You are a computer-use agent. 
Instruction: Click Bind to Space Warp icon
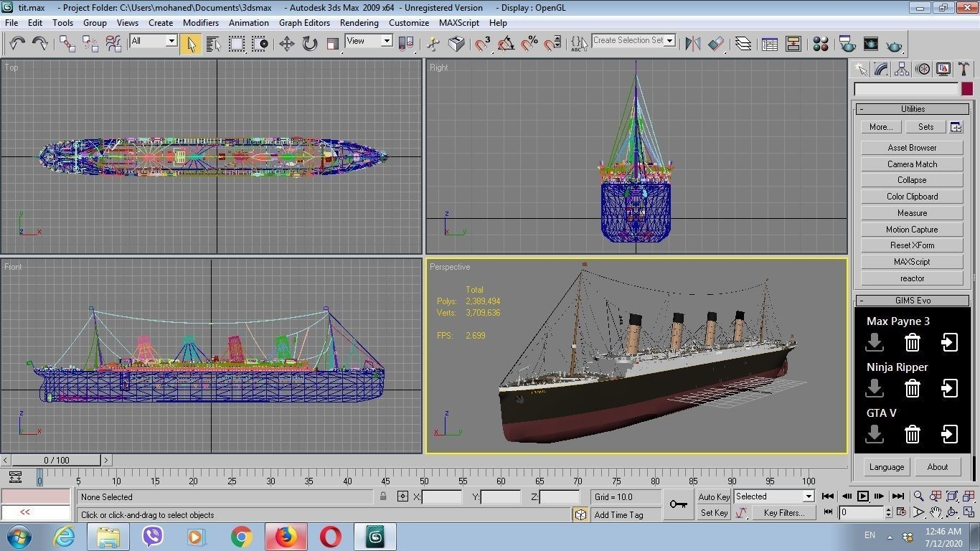tap(113, 44)
